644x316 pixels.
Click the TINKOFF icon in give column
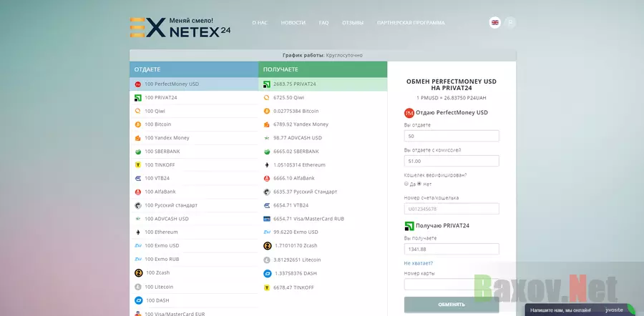pos(138,165)
